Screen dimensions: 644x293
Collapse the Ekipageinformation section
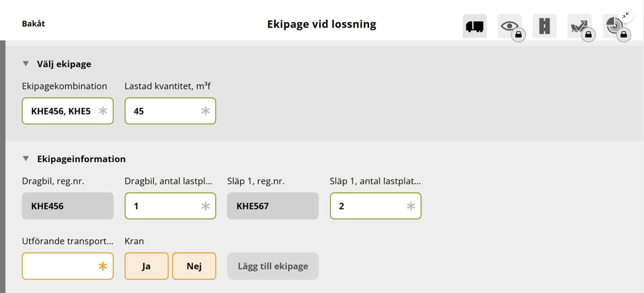26,159
